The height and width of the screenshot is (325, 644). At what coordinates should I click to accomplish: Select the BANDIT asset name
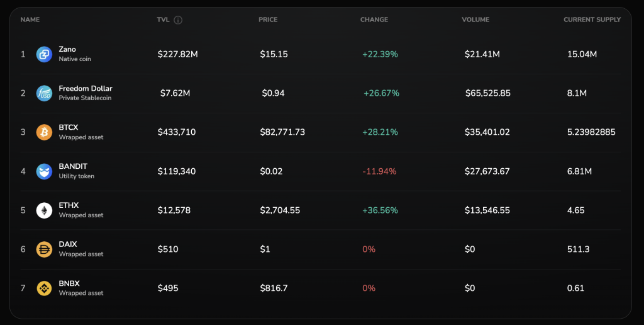pyautogui.click(x=72, y=166)
